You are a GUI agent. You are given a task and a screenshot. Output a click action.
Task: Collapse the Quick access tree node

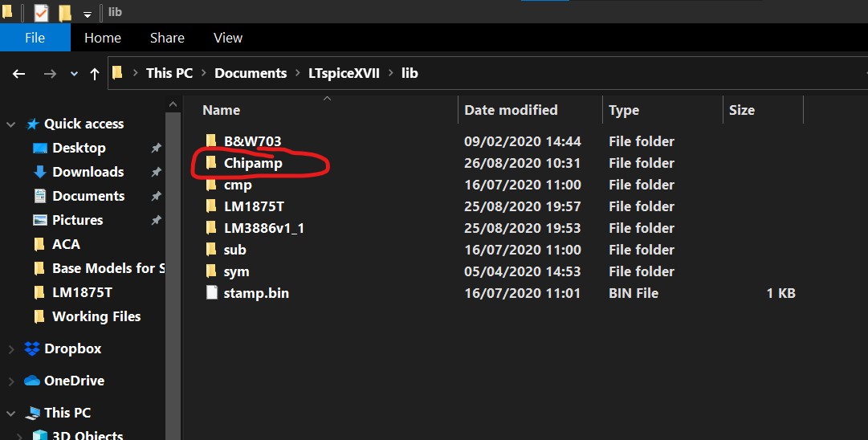[x=10, y=124]
